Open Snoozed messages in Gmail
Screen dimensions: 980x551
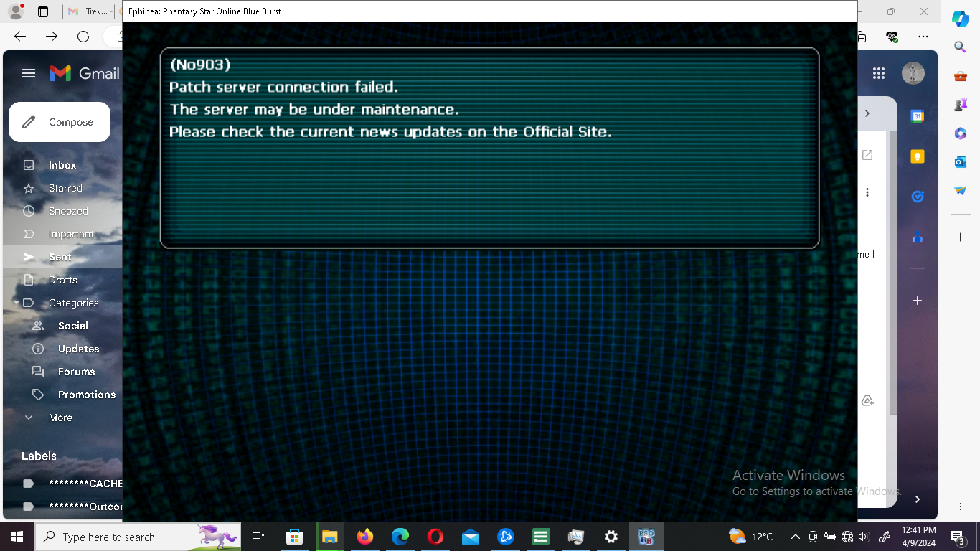[68, 211]
